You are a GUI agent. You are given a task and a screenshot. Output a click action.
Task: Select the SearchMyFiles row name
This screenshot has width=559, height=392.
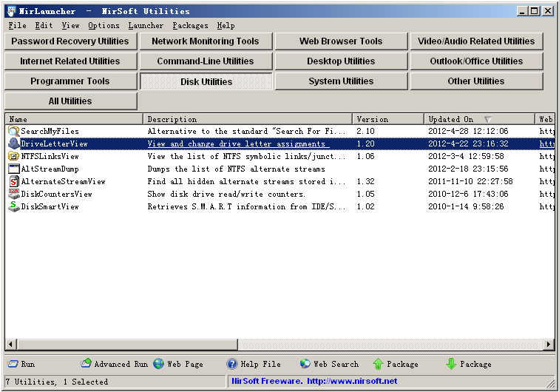pyautogui.click(x=50, y=131)
